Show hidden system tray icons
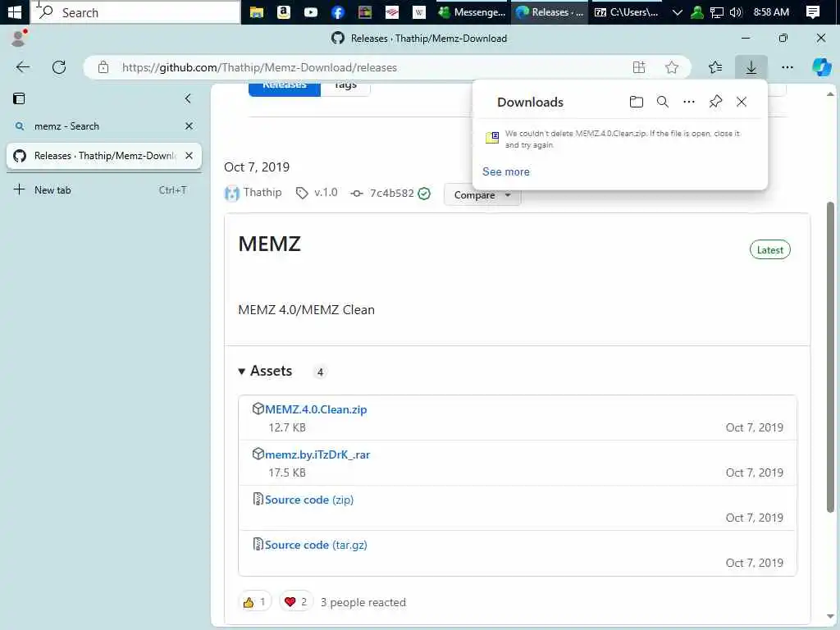 click(677, 11)
